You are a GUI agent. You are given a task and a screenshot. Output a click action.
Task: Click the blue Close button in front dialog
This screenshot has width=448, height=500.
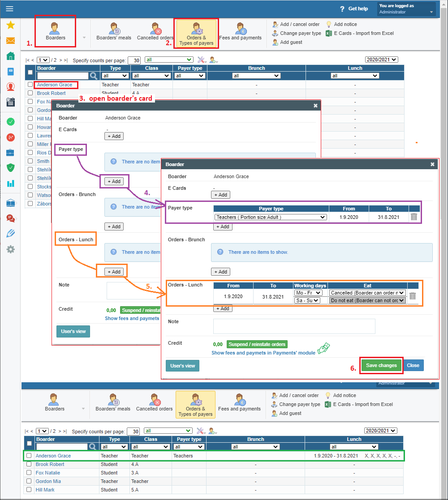click(x=413, y=365)
